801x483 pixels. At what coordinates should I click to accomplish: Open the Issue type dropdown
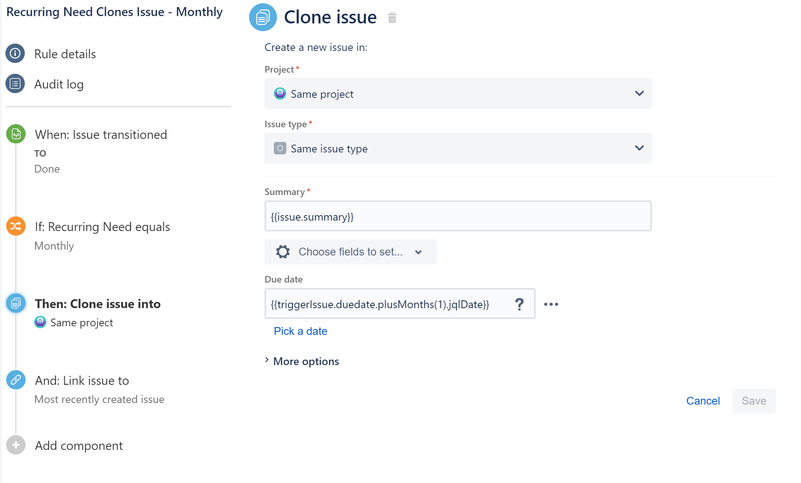coord(458,148)
